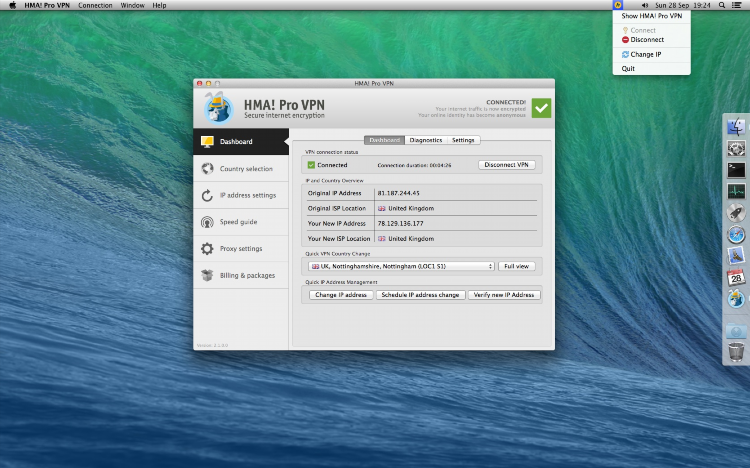Click Change IP address button

point(341,295)
